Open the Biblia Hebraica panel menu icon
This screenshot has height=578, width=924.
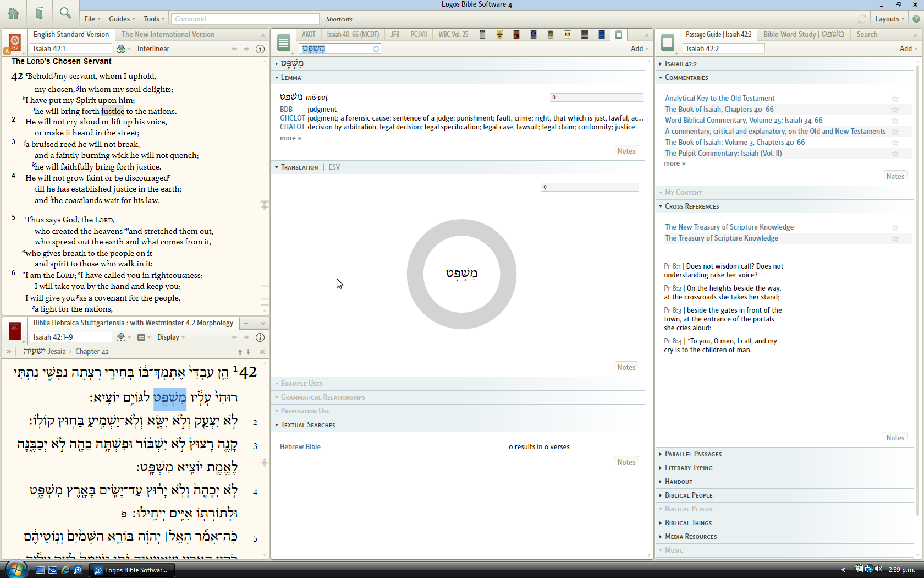point(15,331)
